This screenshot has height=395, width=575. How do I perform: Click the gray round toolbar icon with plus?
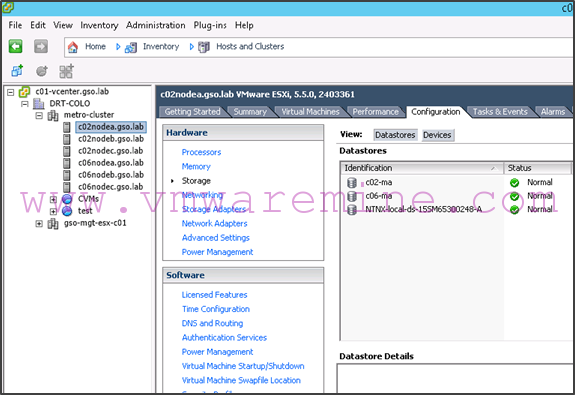pos(42,71)
